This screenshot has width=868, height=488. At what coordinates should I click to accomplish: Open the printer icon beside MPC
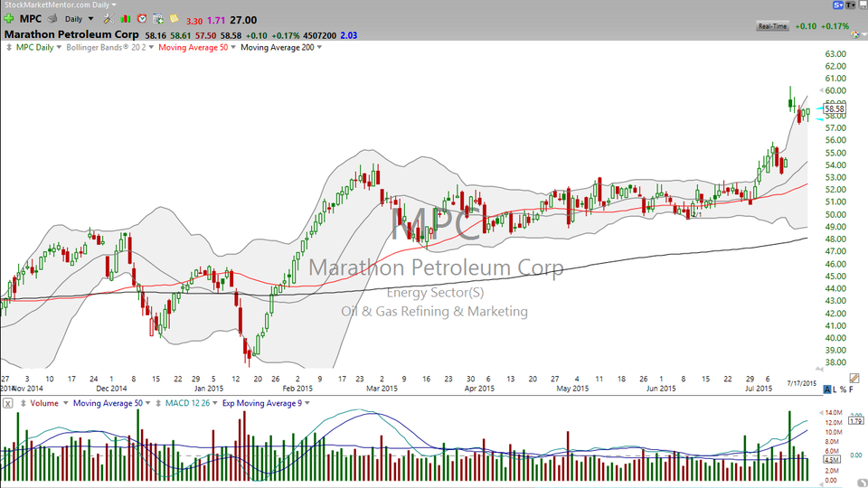coord(52,19)
